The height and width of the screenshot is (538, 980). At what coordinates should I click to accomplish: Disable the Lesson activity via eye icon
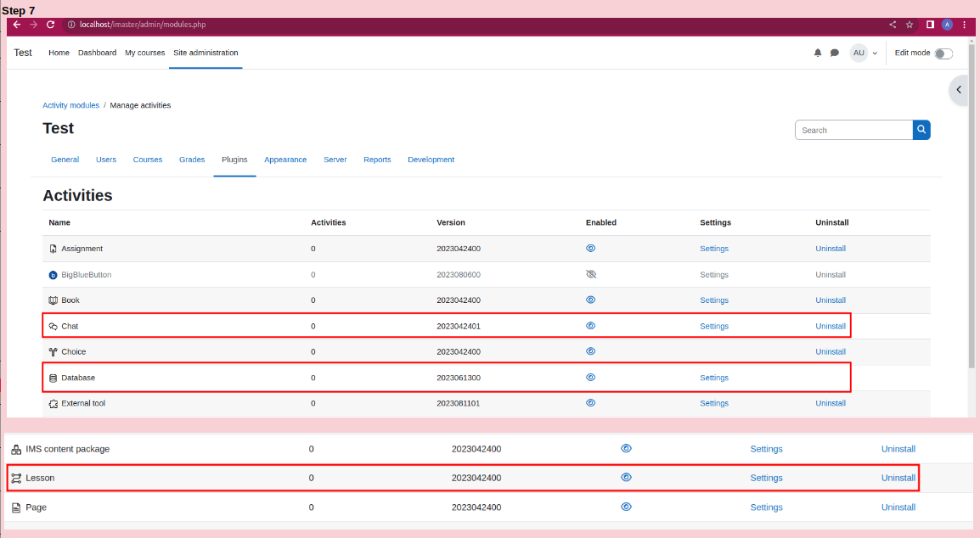click(626, 478)
